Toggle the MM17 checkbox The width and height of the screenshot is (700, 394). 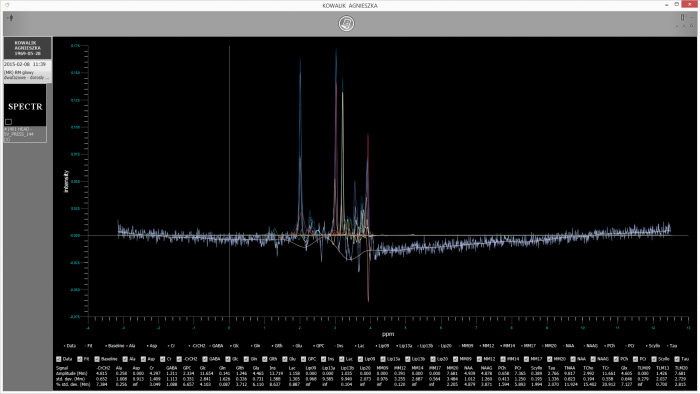[x=527, y=359]
